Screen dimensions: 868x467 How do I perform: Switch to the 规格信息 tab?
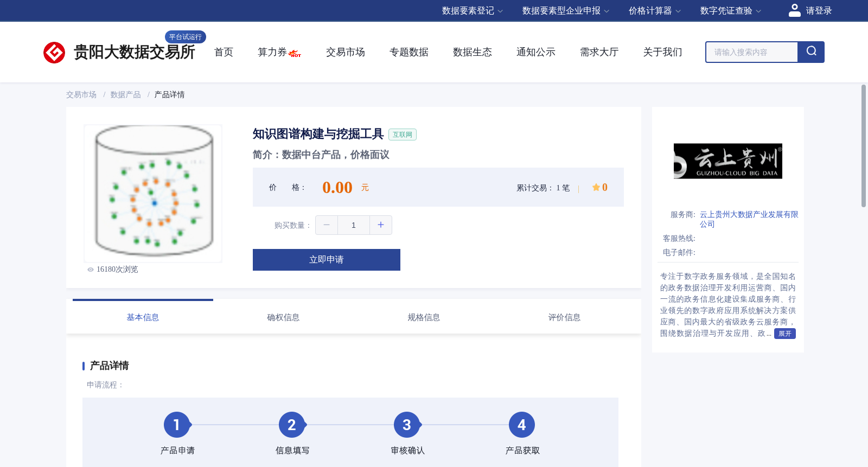[424, 317]
